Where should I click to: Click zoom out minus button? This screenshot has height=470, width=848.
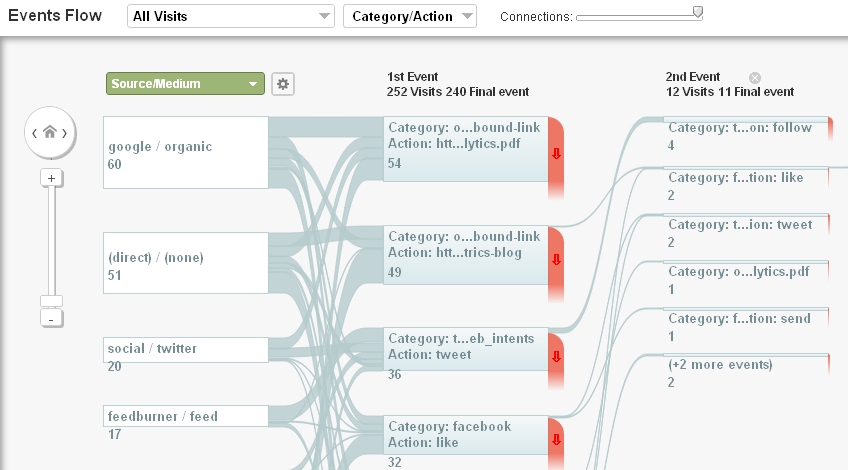[52, 318]
